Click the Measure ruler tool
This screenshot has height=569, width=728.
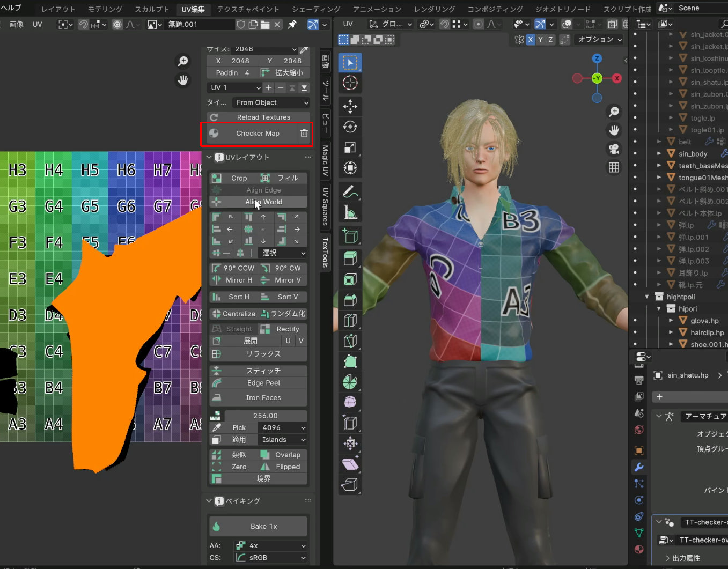click(350, 213)
